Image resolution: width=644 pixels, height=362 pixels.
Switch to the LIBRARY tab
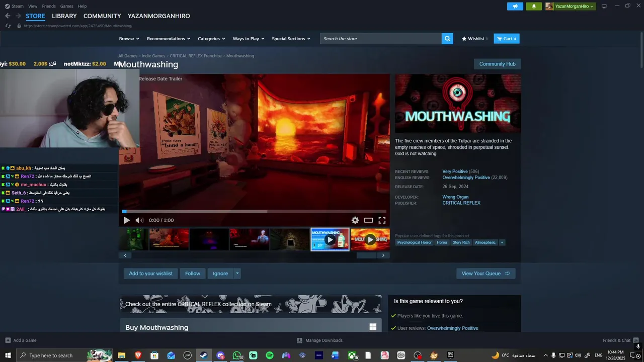(64, 16)
